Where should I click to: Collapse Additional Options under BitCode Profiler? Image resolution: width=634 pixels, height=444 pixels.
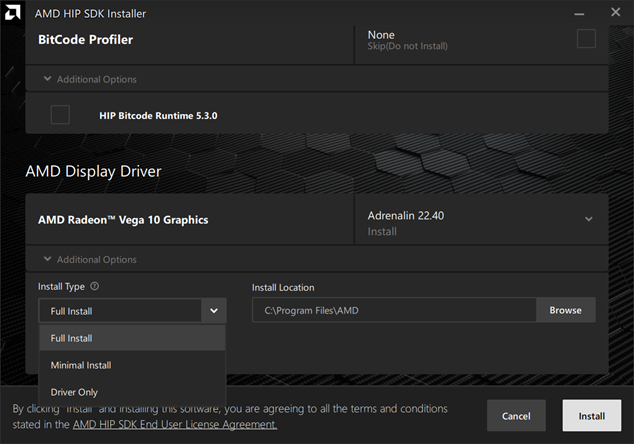pyautogui.click(x=89, y=79)
